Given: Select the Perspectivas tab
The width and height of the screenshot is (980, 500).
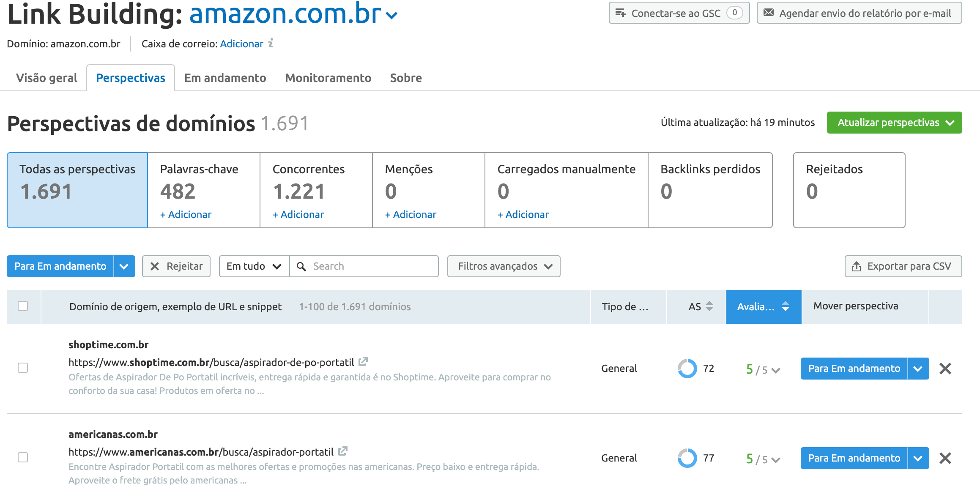Looking at the screenshot, I should pyautogui.click(x=131, y=78).
